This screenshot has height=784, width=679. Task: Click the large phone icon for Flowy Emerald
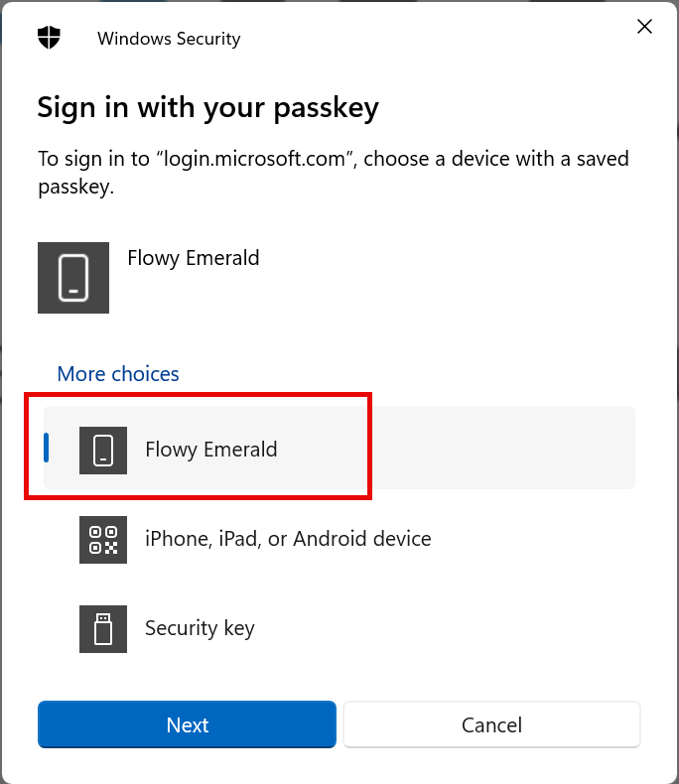coord(73,278)
